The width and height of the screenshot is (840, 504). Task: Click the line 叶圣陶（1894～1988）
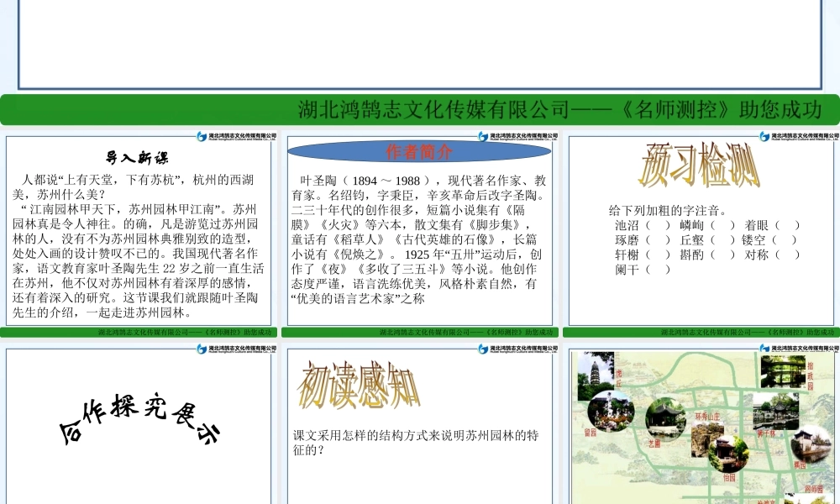click(x=368, y=181)
